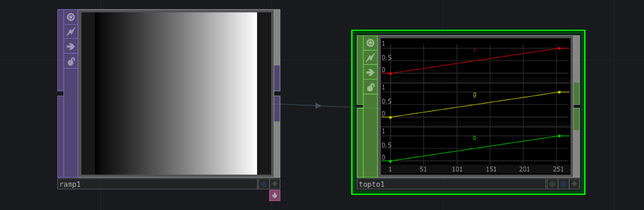Click the ramp1 gradient viewer image
This screenshot has width=644, height=210.
tap(176, 93)
